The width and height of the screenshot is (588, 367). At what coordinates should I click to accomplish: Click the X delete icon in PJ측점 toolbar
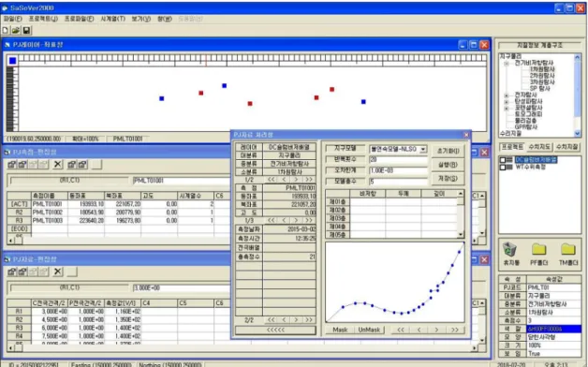(57, 164)
